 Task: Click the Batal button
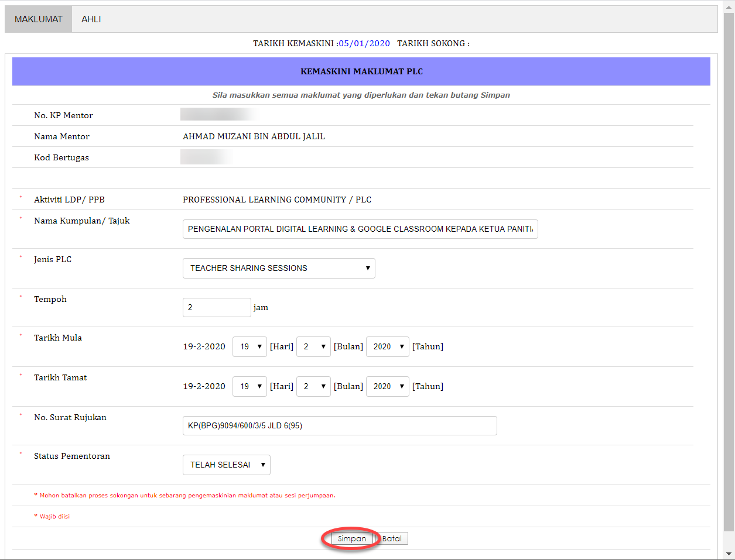tap(392, 538)
